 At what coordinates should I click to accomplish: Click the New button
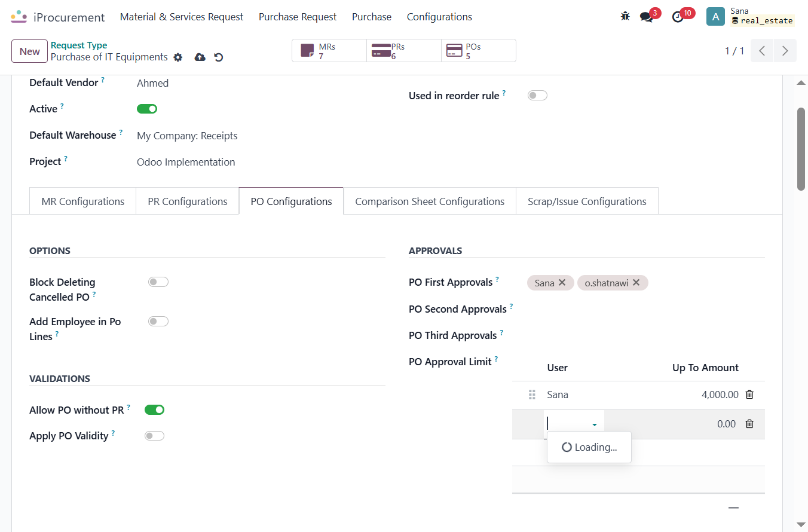30,51
